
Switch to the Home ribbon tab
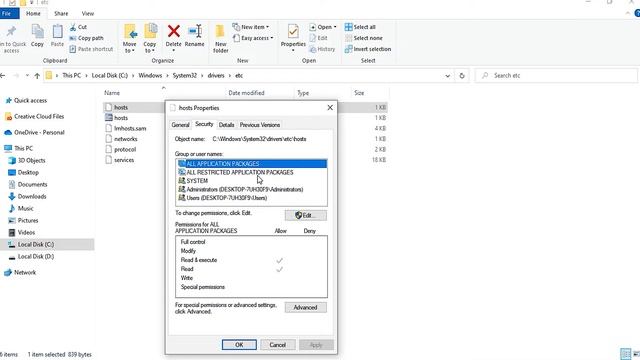33,13
